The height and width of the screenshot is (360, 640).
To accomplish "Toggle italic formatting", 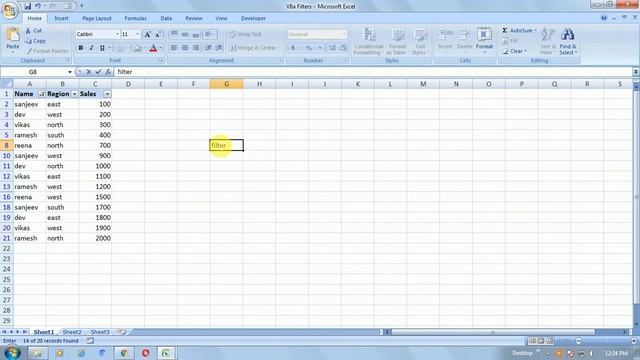I will tap(91, 48).
